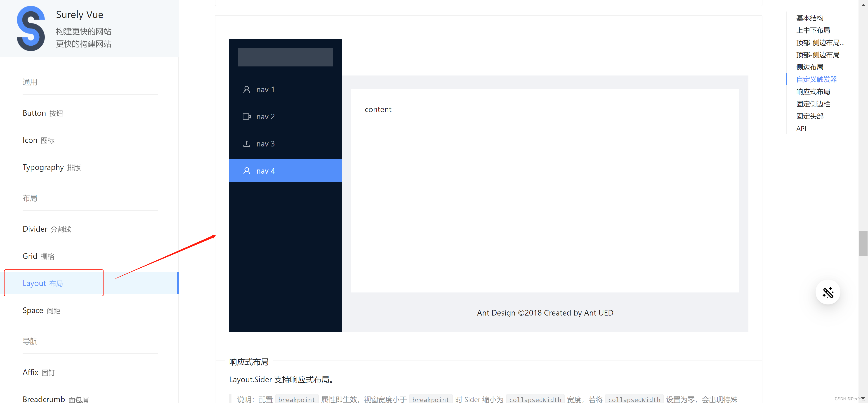This screenshot has width=868, height=403.
Task: Click the upload icon beside nav 3
Action: pyautogui.click(x=247, y=144)
